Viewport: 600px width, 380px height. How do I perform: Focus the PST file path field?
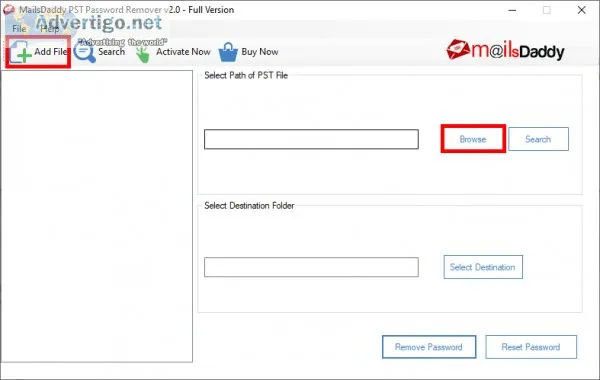coord(311,139)
